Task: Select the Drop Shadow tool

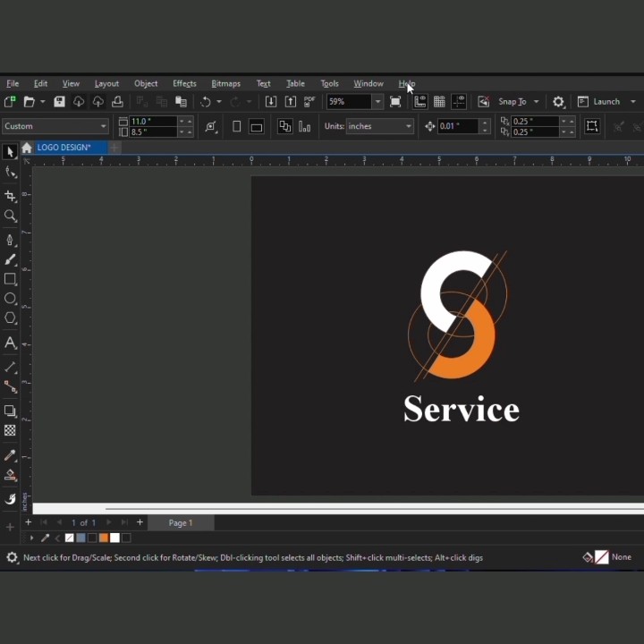Action: click(x=10, y=411)
